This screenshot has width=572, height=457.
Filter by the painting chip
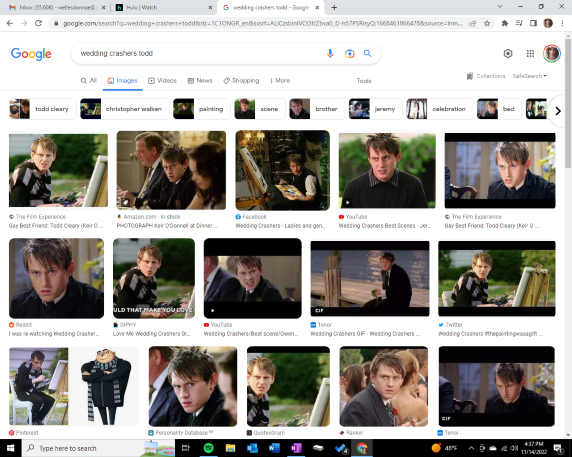coord(201,109)
